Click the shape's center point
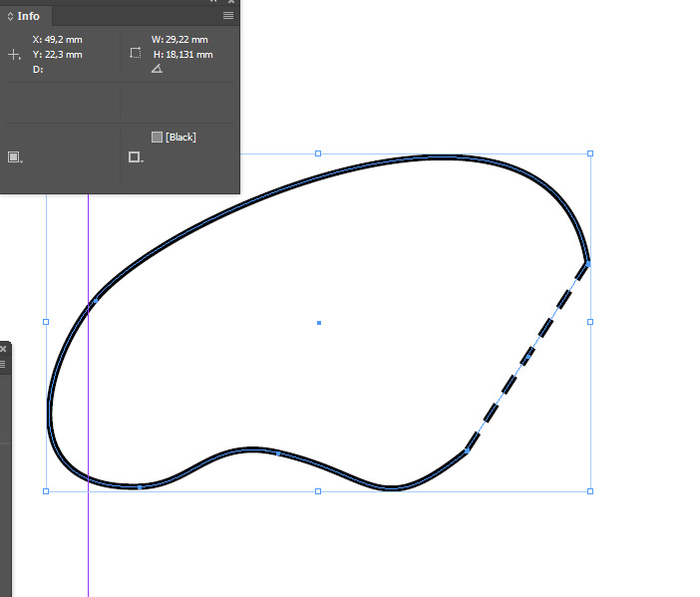This screenshot has width=700, height=597. click(x=319, y=323)
